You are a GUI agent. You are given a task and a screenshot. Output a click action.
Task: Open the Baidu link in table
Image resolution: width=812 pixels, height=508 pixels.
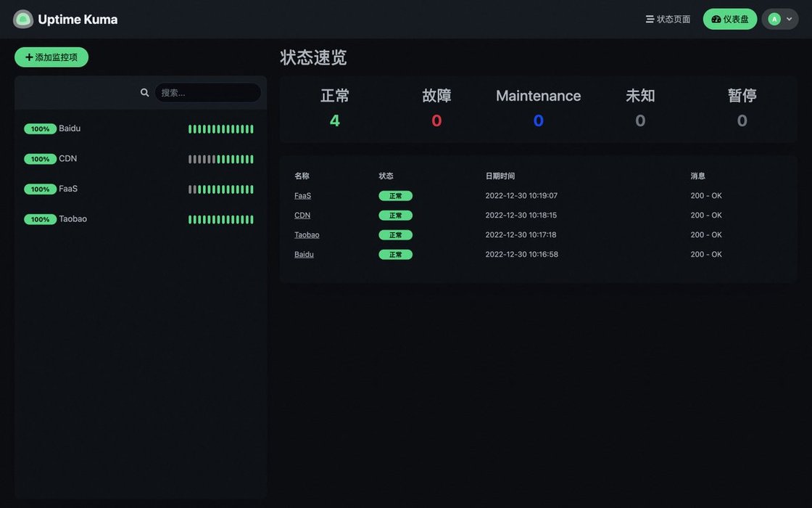click(304, 255)
